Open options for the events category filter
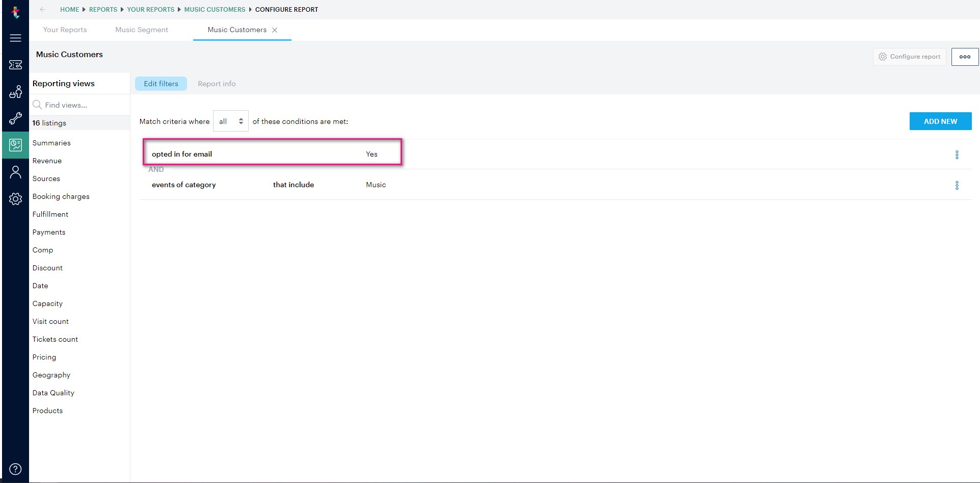This screenshot has height=483, width=980. coord(957,185)
